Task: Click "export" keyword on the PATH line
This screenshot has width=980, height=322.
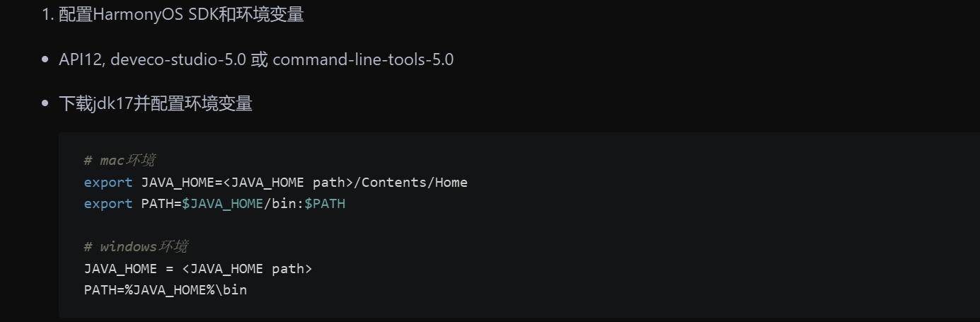Action: pos(108,204)
